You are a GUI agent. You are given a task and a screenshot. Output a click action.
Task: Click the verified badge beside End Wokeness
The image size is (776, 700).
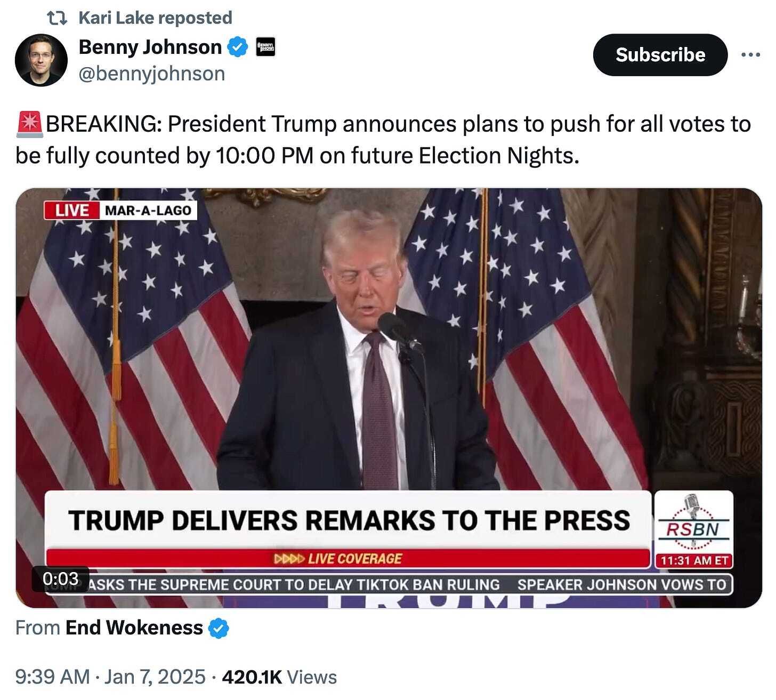(x=219, y=629)
